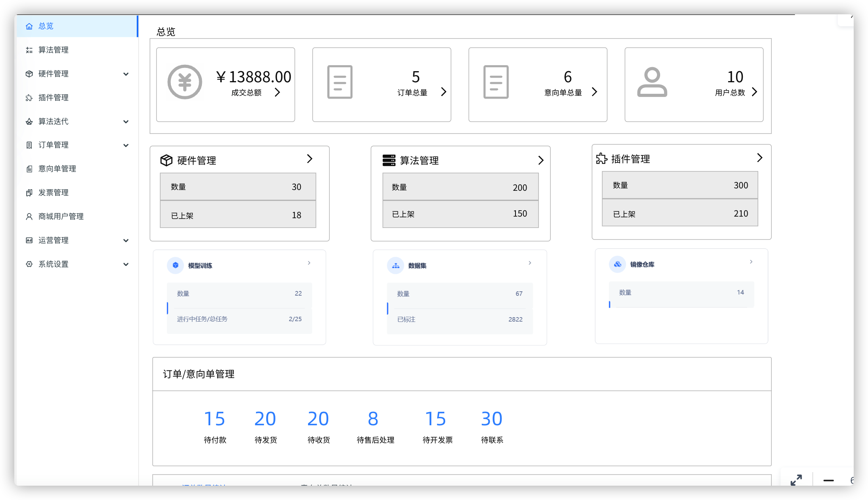This screenshot has width=868, height=500.
Task: Click the 订单管理 sidebar document icon
Action: click(x=29, y=145)
